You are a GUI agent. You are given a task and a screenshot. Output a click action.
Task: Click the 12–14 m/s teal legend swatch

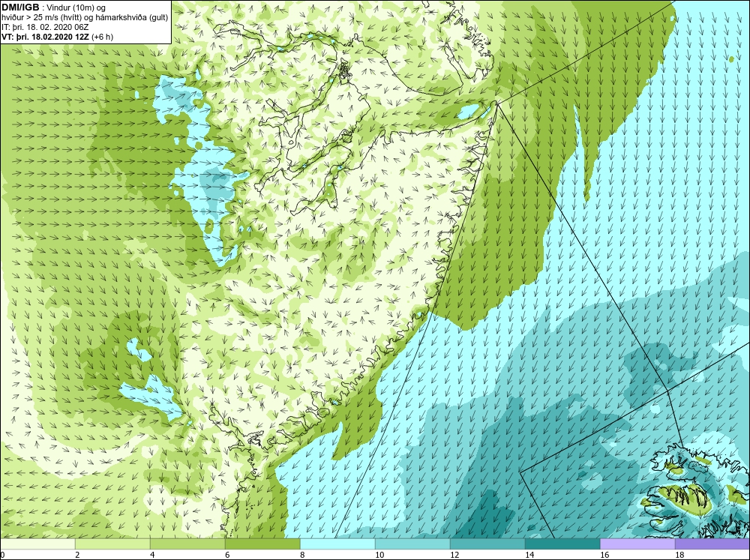(x=487, y=544)
